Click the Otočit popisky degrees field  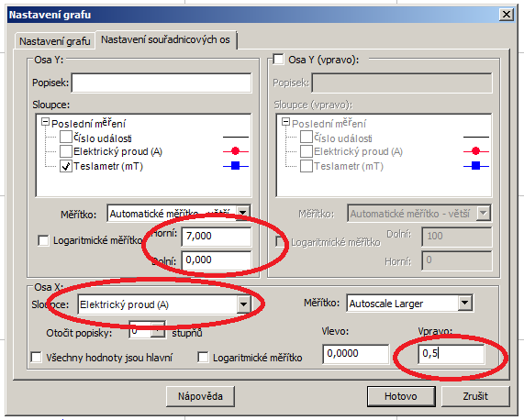[x=140, y=330]
